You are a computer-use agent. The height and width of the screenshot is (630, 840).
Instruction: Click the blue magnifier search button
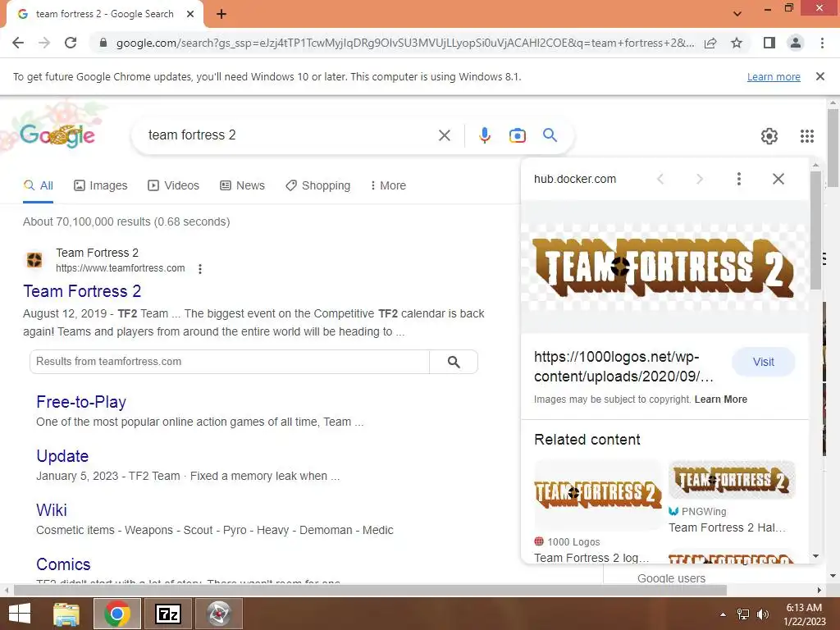550,135
